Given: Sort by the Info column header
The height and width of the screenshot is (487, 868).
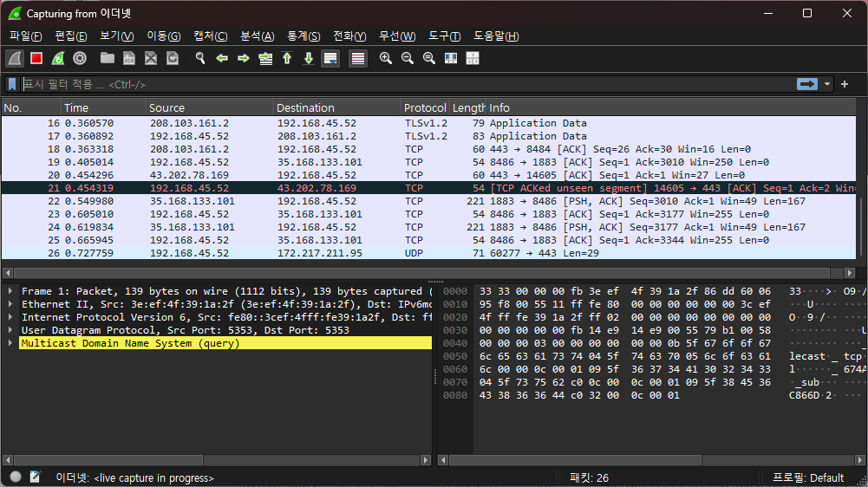Looking at the screenshot, I should click(x=671, y=108).
